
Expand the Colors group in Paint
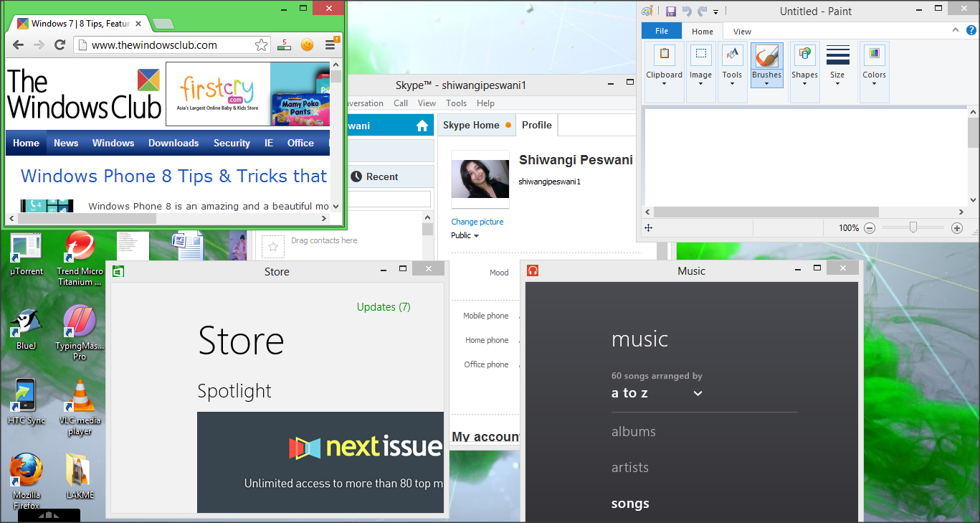point(874,72)
